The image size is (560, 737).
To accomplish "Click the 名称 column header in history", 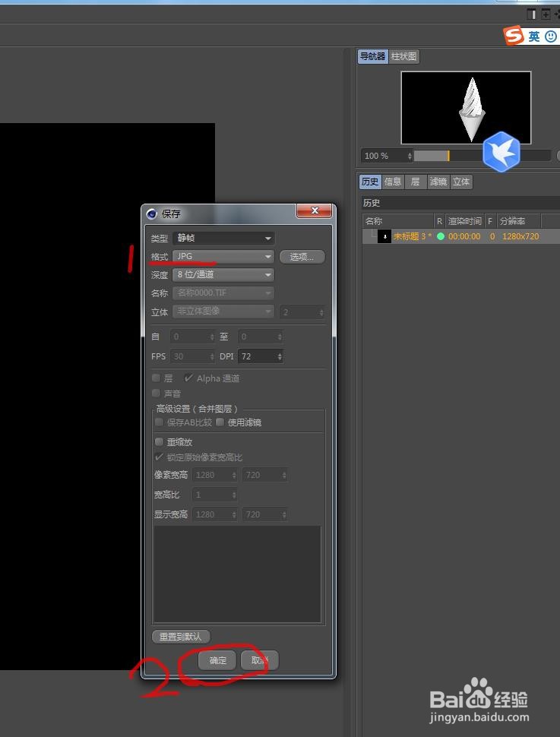I will (x=398, y=221).
